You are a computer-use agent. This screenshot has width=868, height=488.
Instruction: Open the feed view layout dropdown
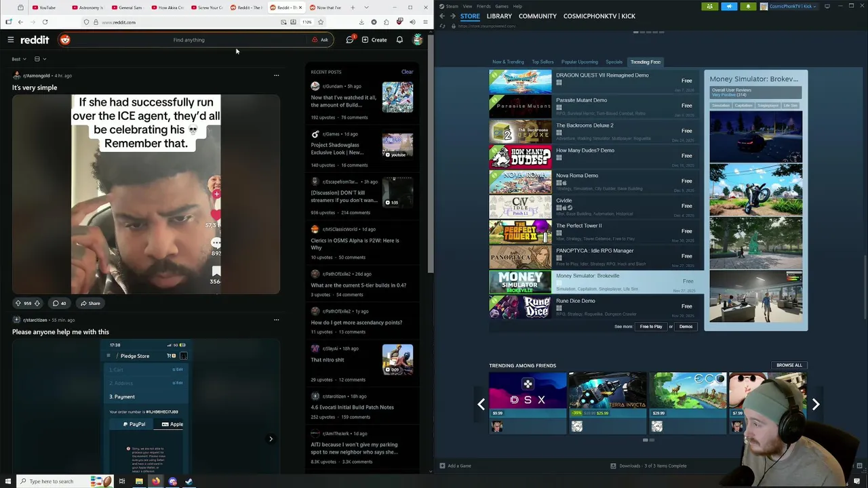pos(40,59)
